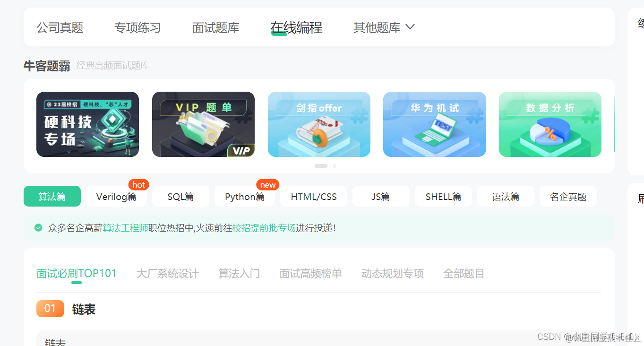Click the 牛客题霸 heading
This screenshot has width=644, height=346.
[x=47, y=66]
